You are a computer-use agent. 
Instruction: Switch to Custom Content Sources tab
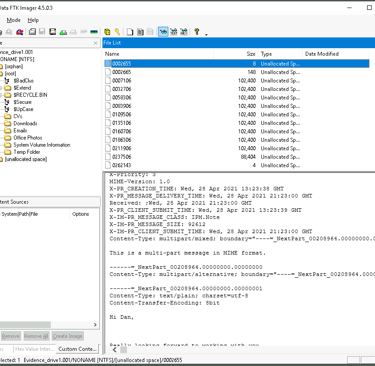coord(77,349)
